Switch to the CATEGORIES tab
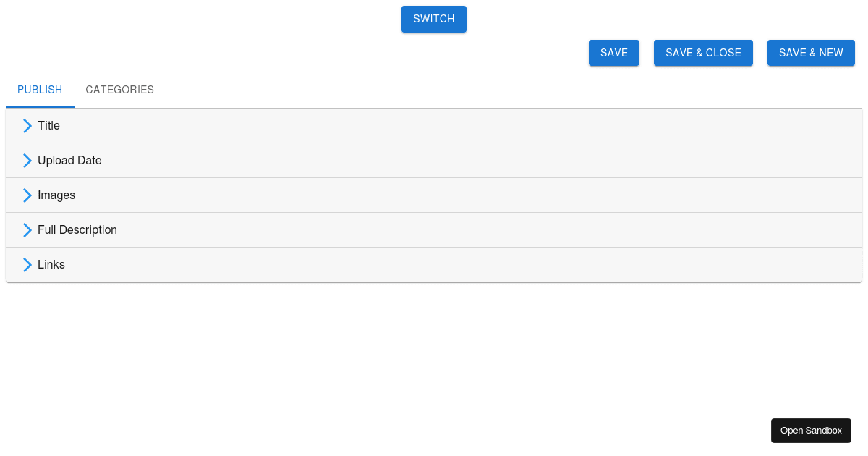This screenshot has width=868, height=456. tap(119, 90)
